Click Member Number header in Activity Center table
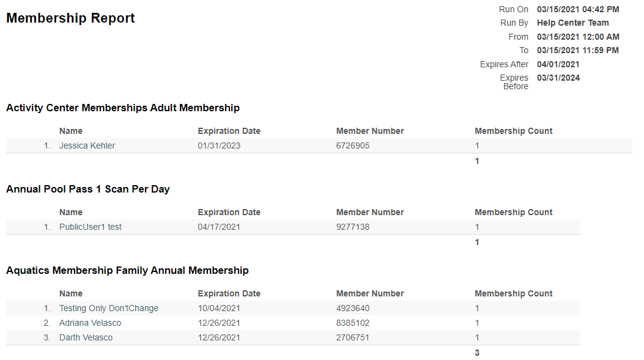 click(x=370, y=131)
